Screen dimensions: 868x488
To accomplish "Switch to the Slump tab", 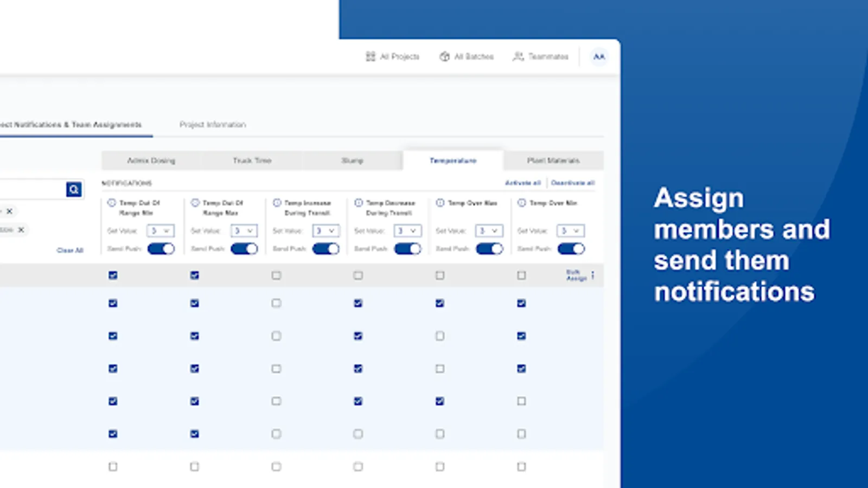I will (x=352, y=160).
